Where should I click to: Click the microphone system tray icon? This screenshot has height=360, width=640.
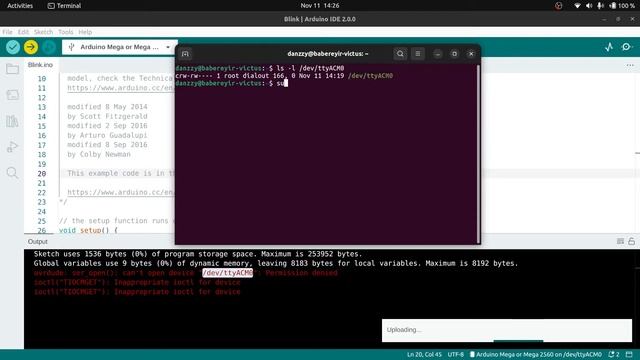600,6
